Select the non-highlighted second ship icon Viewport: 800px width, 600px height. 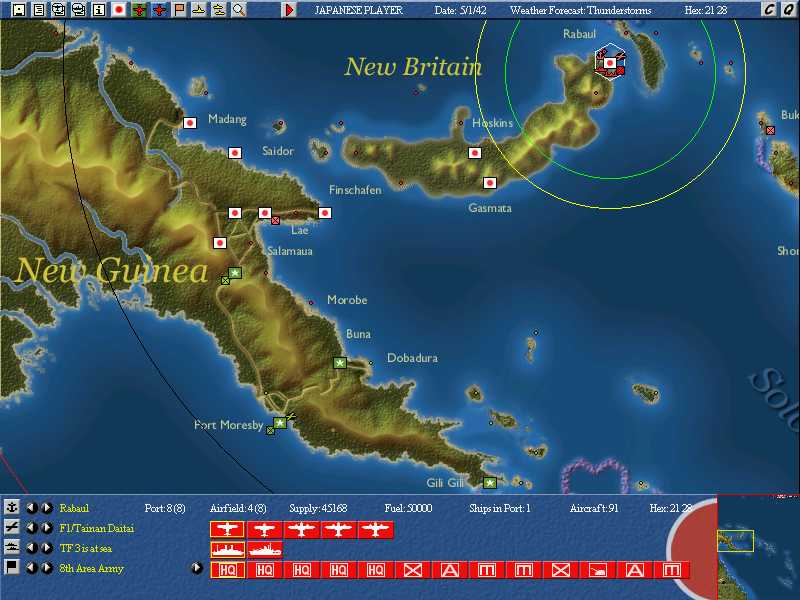[x=264, y=549]
